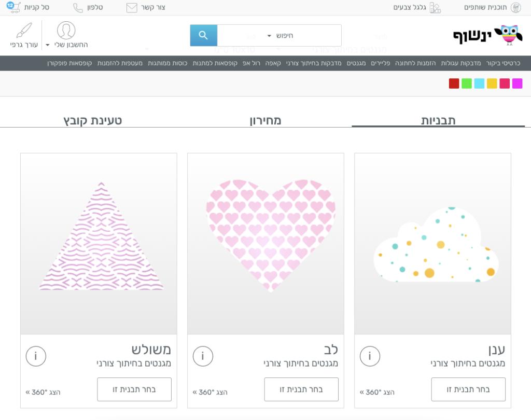Open the חיפוש search dropdown

pos(280,36)
